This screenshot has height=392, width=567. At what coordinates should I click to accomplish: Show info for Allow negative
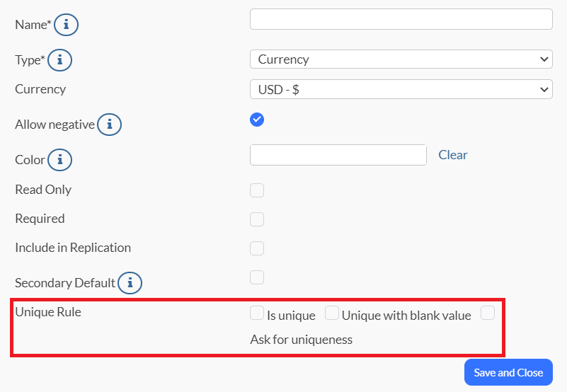(x=109, y=125)
